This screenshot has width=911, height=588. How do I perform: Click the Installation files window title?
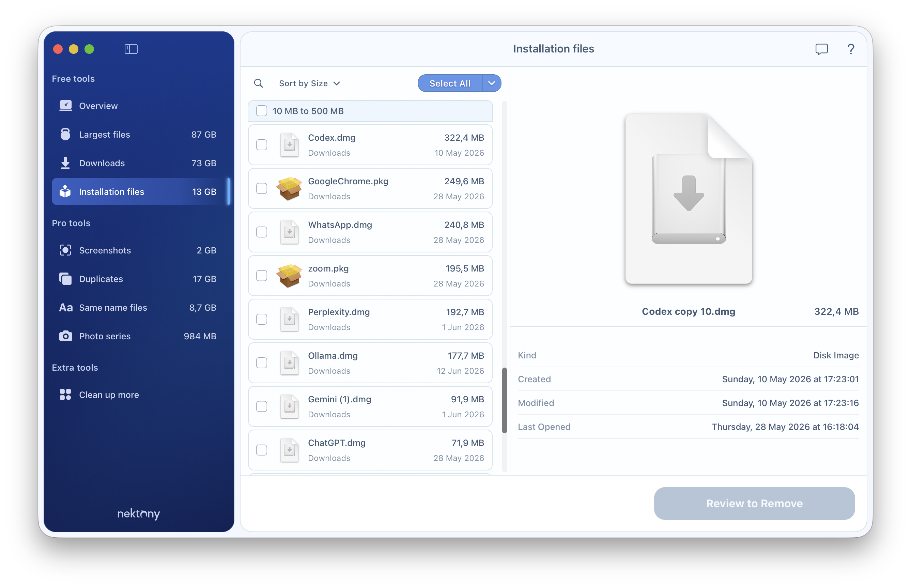[x=553, y=49]
